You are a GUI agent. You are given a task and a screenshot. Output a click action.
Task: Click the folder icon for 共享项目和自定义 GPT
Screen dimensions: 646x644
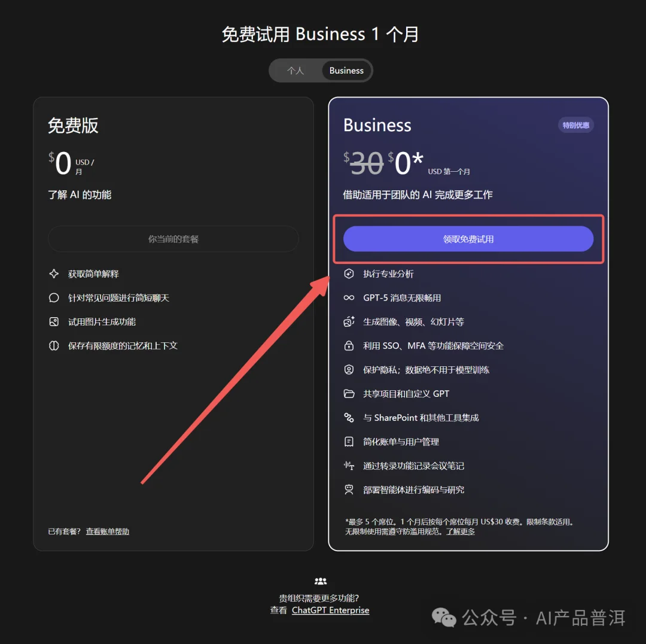tap(349, 393)
